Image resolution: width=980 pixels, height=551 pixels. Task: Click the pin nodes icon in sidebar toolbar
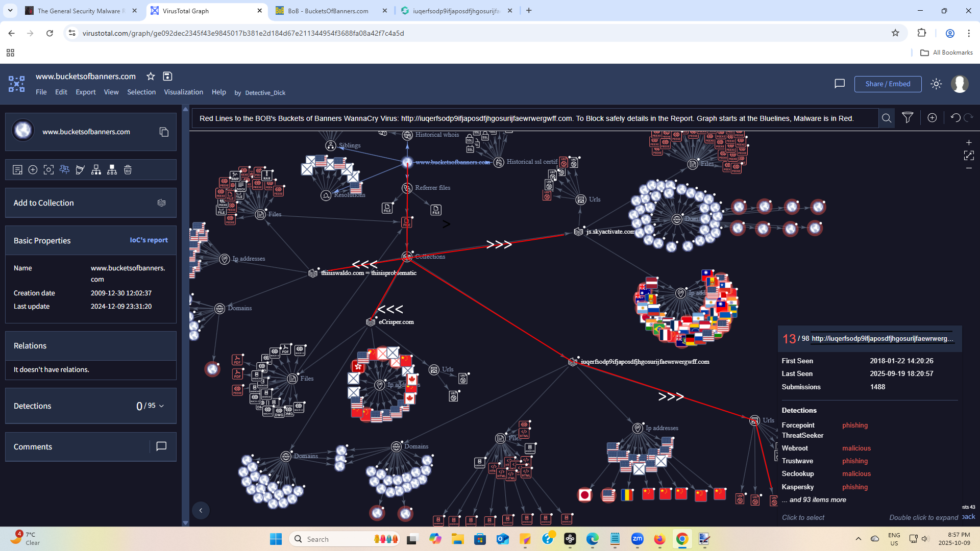64,170
